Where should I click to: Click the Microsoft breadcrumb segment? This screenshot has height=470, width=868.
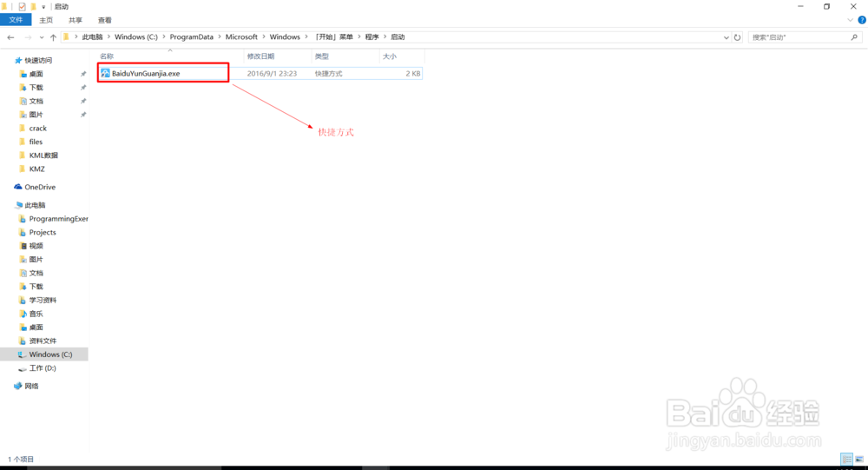[241, 37]
